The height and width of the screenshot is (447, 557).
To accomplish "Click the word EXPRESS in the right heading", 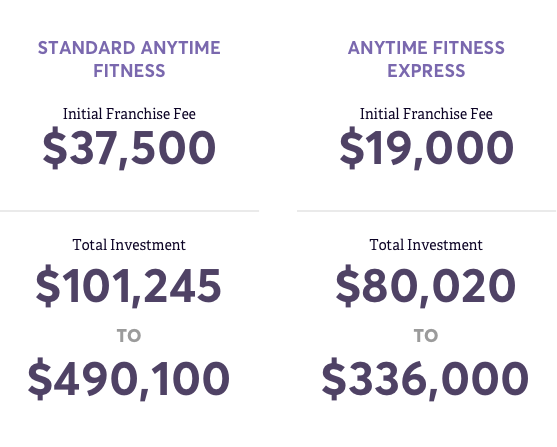I will pyautogui.click(x=426, y=70).
